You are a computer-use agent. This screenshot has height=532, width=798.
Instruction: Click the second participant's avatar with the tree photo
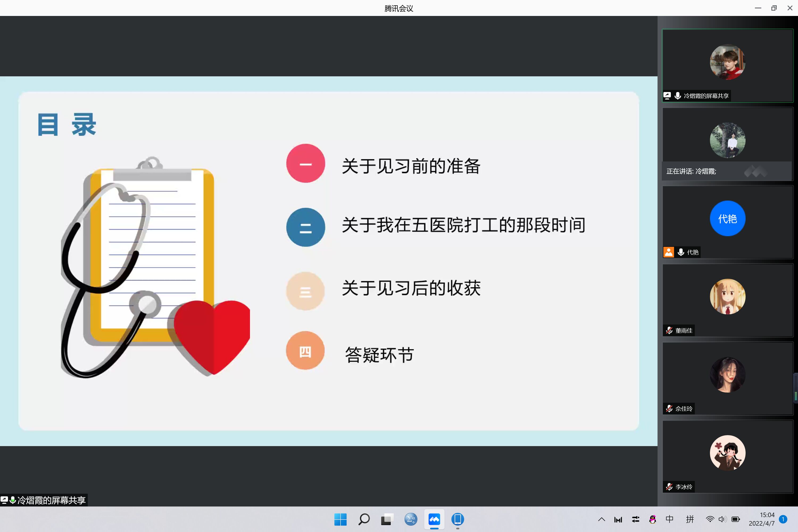pos(728,140)
